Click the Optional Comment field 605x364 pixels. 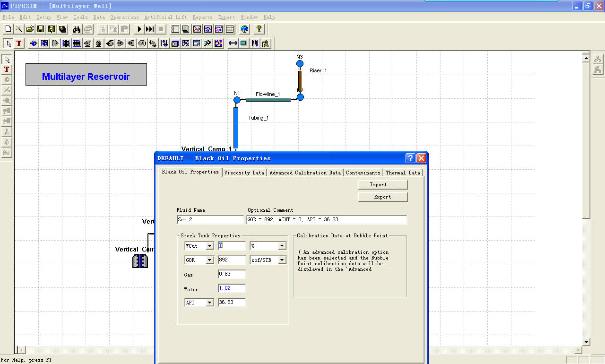click(x=327, y=219)
